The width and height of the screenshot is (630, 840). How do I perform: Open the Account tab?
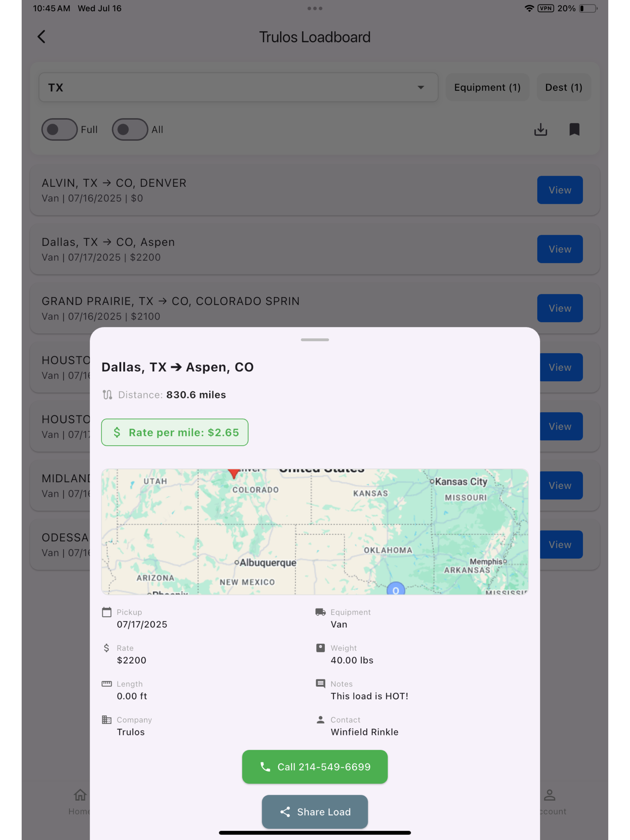552,802
